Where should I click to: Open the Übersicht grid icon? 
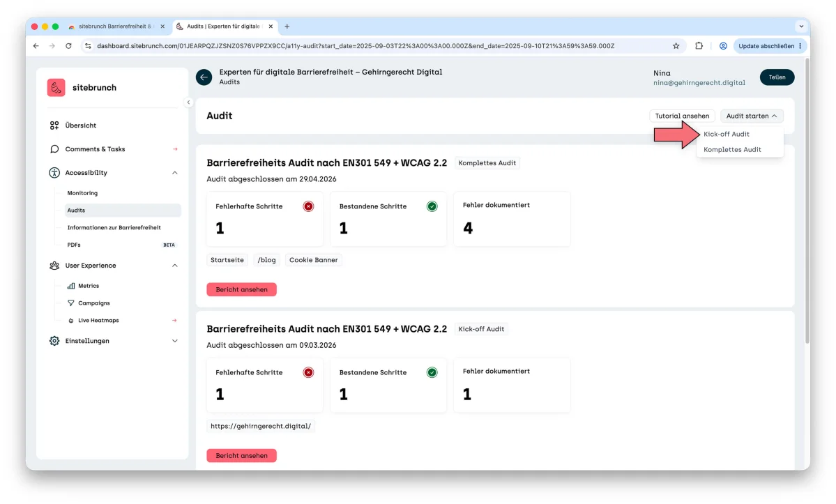pos(54,125)
